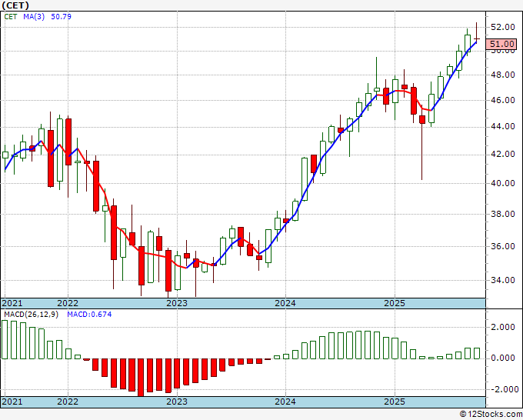Click the MACD(26,12,9) indicator label
The width and height of the screenshot is (523, 420).
coord(31,315)
